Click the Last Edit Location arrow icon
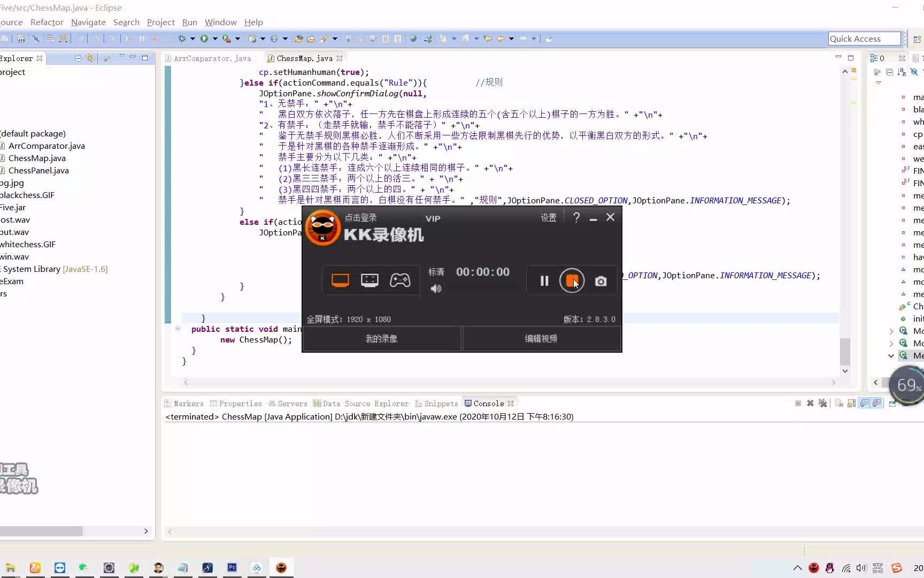The height and width of the screenshot is (578, 924). tap(488, 39)
